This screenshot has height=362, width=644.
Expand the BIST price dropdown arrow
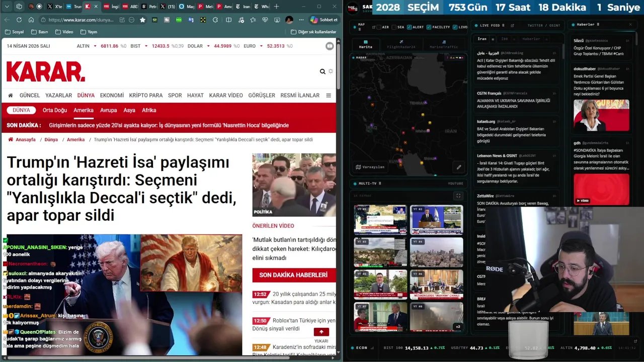pos(146,46)
